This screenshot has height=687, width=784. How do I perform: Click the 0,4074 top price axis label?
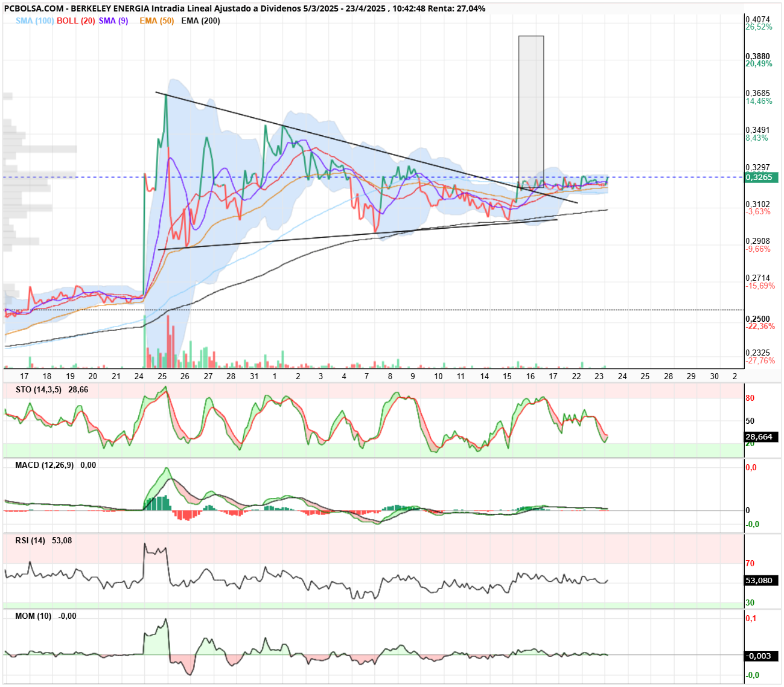coord(757,19)
